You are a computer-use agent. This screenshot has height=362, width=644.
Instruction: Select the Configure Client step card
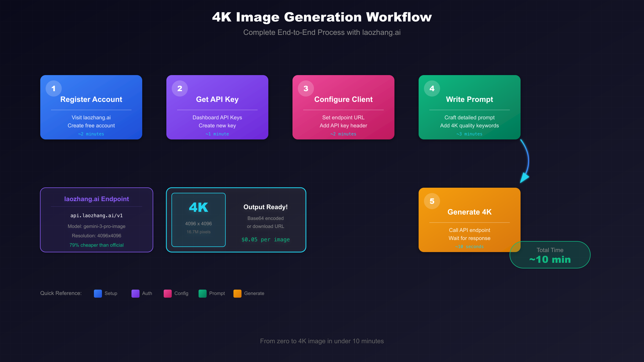[x=343, y=107]
